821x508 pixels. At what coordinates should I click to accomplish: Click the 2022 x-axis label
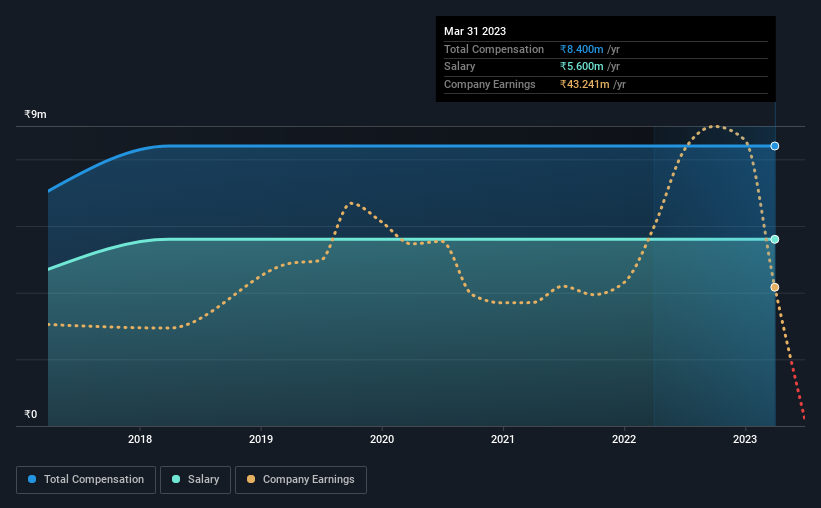(624, 439)
